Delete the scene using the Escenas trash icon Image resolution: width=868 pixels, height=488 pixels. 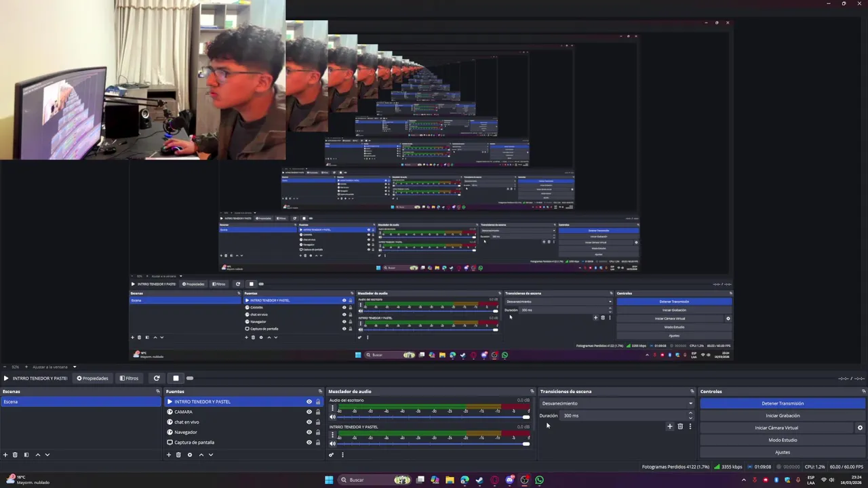(16, 455)
